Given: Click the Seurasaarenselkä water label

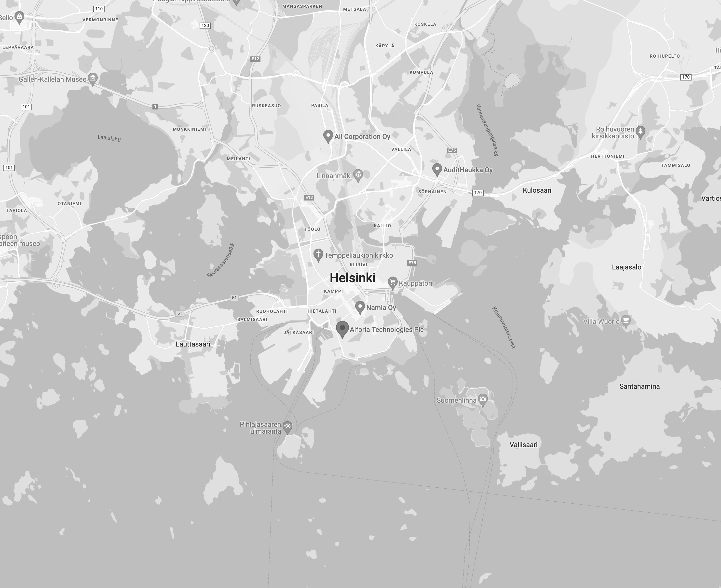Looking at the screenshot, I should pos(221,260).
